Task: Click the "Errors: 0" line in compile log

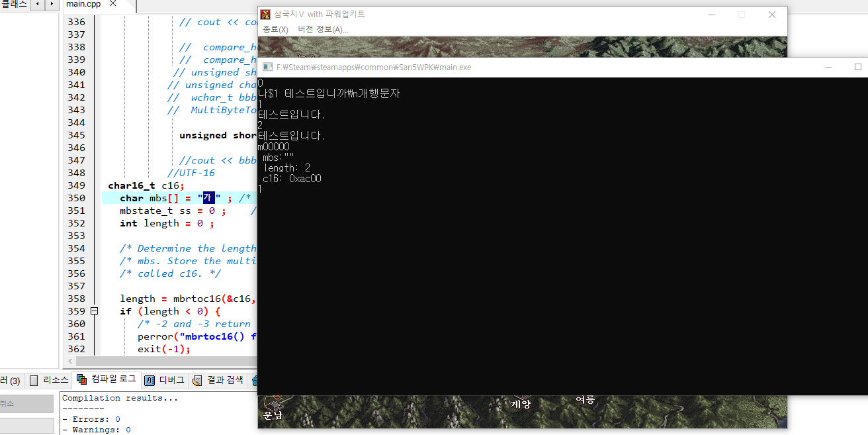Action: point(91,419)
